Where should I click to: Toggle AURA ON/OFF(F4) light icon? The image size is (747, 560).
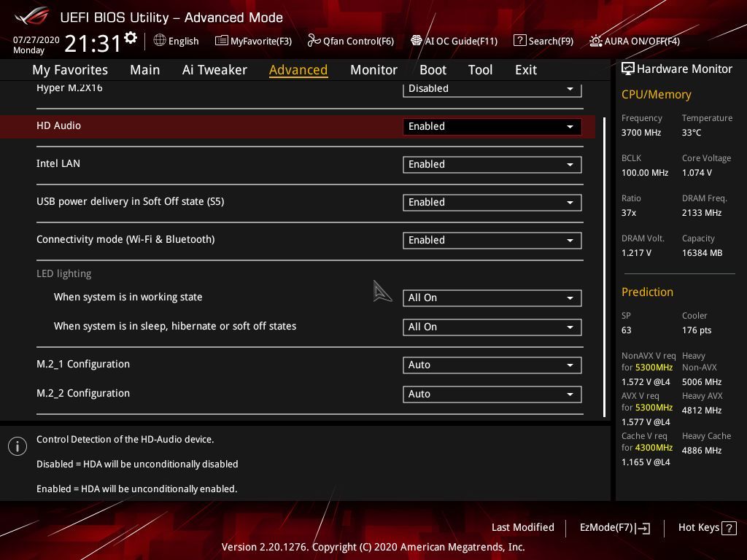(595, 41)
